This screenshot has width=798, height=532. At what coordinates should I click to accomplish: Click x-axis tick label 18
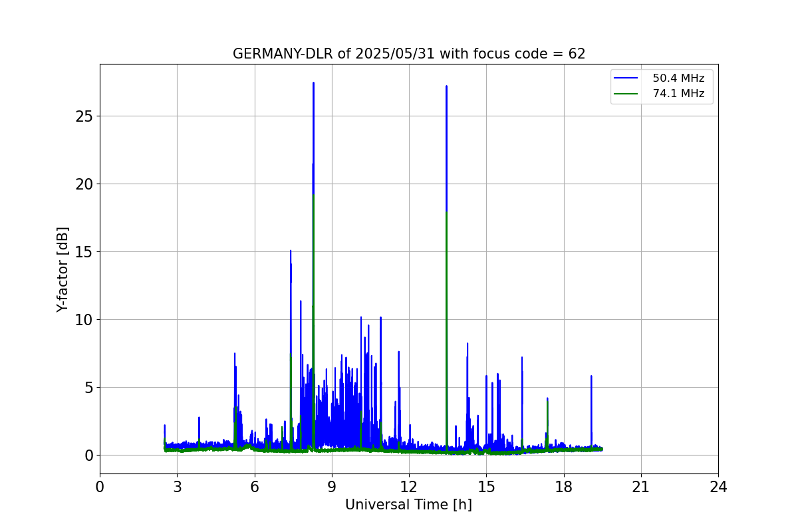click(564, 487)
